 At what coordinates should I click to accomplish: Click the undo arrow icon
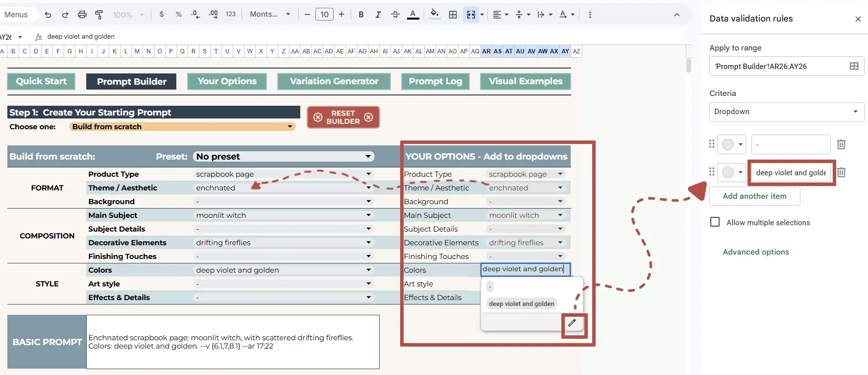(48, 15)
